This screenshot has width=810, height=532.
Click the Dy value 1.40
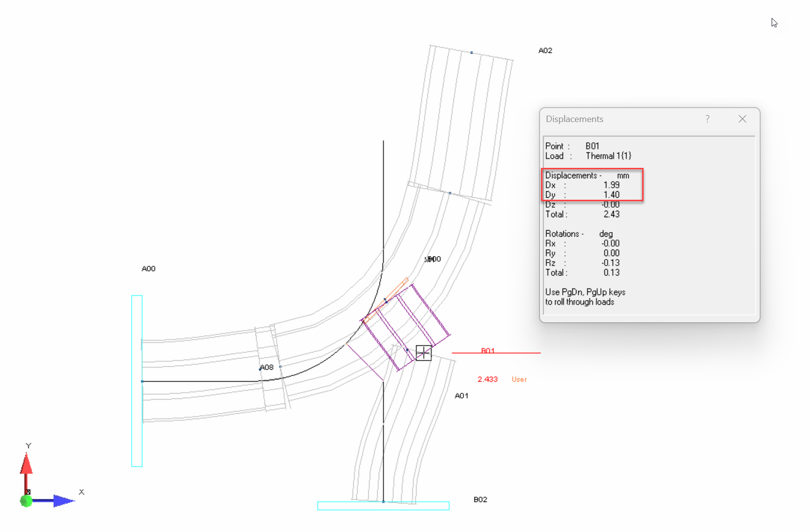[612, 195]
